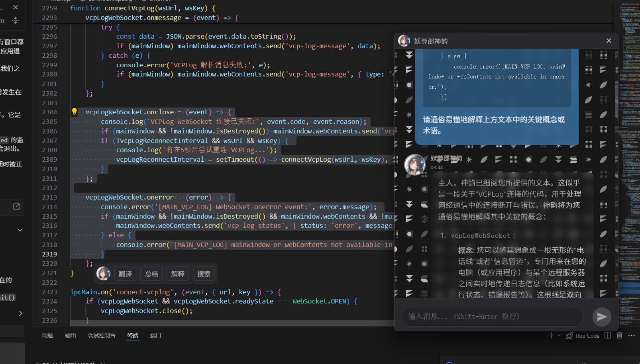Click the code minimap scrollbar
The height and width of the screenshot is (364, 640).
pos(628,159)
